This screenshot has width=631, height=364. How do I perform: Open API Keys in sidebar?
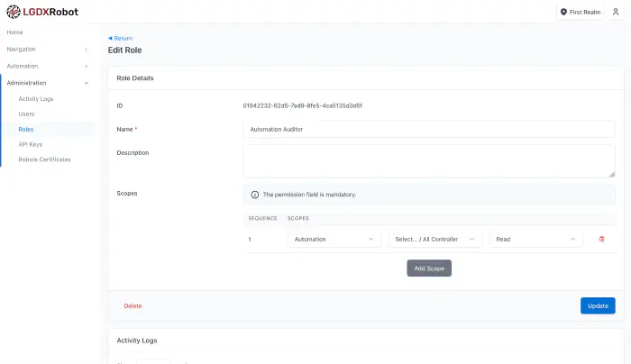pyautogui.click(x=30, y=144)
